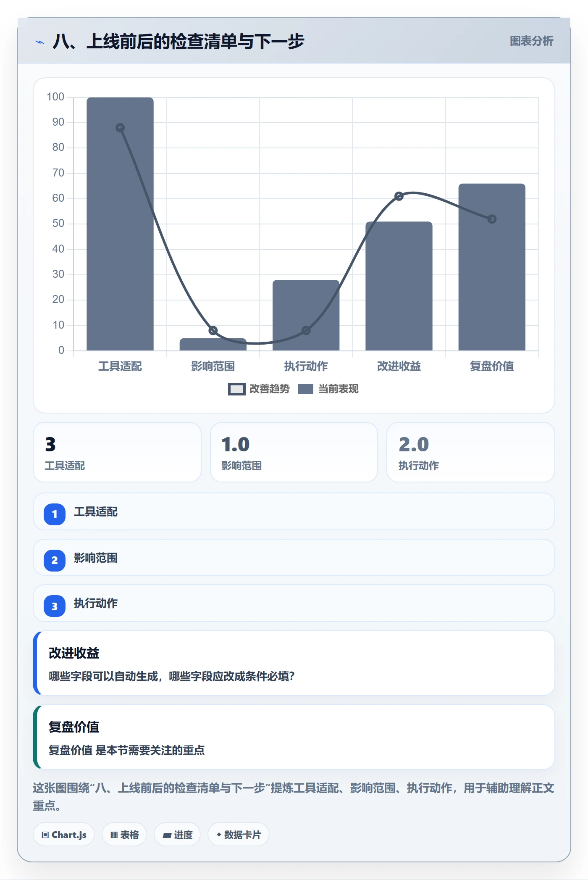
Task: Select the list row labeled 执行动作
Action: 294,603
